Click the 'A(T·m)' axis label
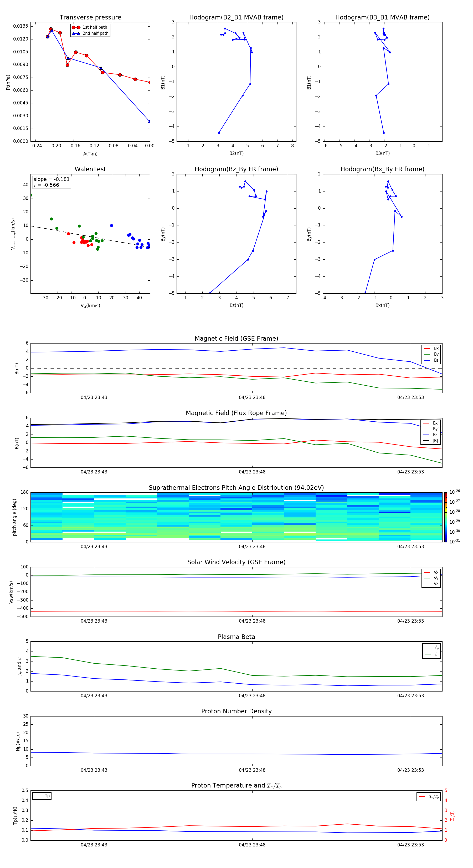Image resolution: width=473 pixels, height=868 pixels. (x=90, y=154)
